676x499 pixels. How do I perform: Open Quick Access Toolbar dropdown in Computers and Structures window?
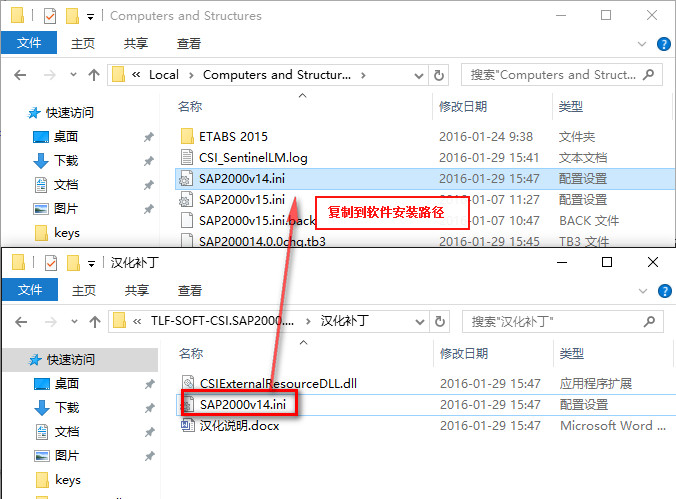90,17
